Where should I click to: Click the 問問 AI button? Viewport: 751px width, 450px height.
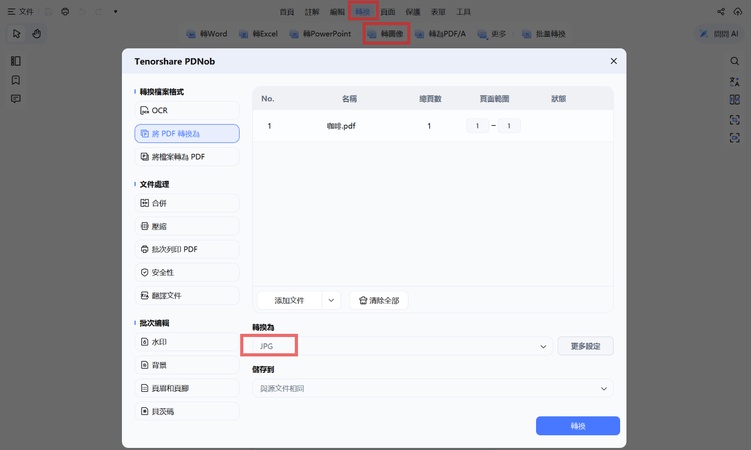coord(719,34)
